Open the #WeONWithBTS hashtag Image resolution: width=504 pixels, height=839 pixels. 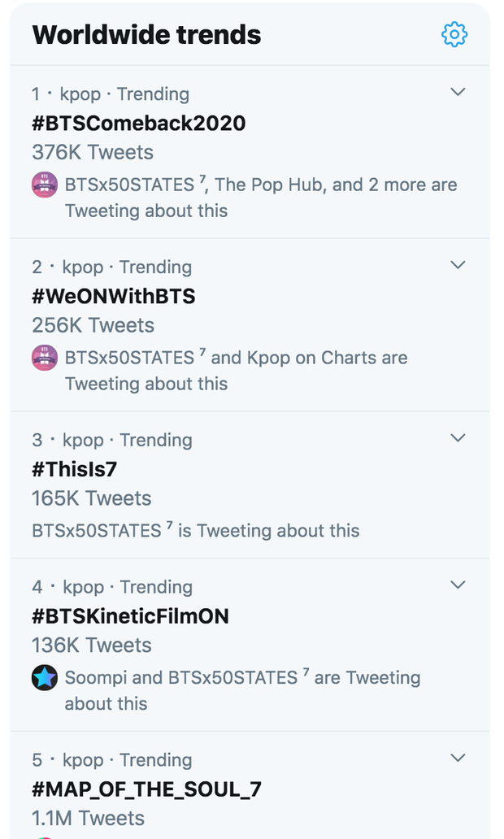(114, 296)
